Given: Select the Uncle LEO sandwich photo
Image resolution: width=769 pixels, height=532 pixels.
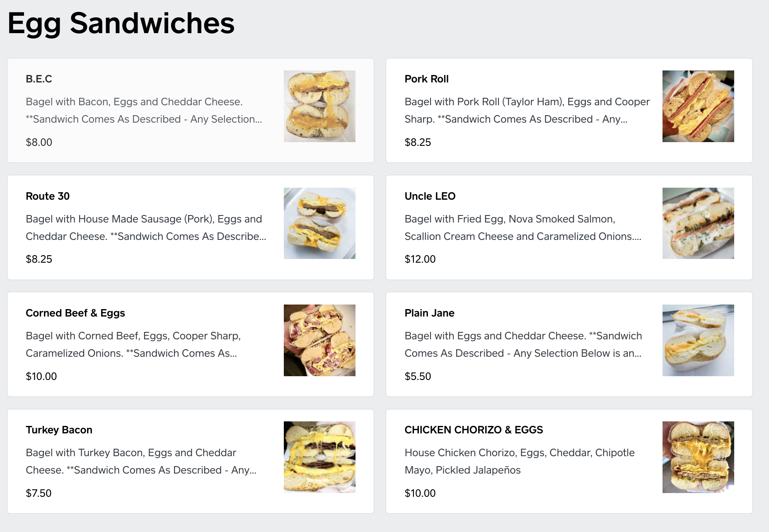Looking at the screenshot, I should coord(698,223).
